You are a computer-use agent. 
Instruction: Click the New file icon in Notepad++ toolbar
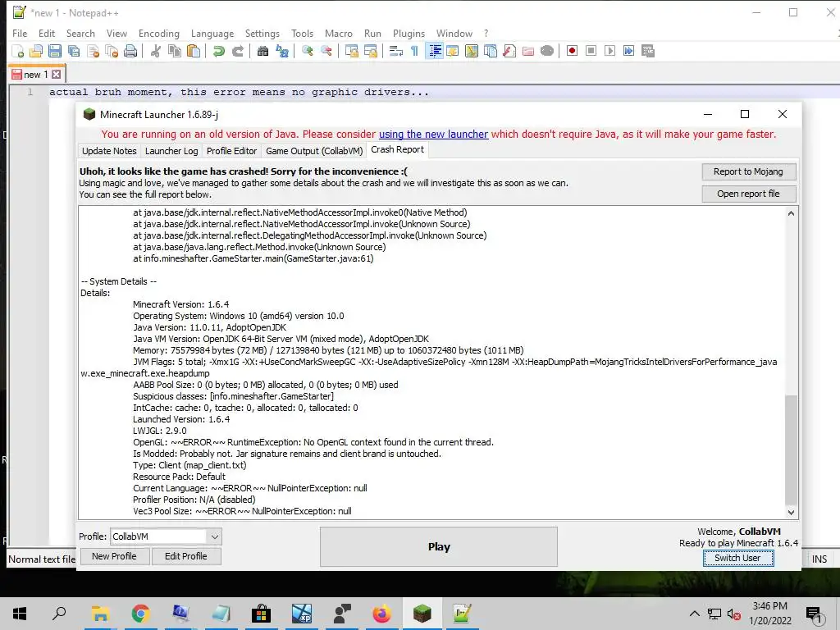click(18, 51)
